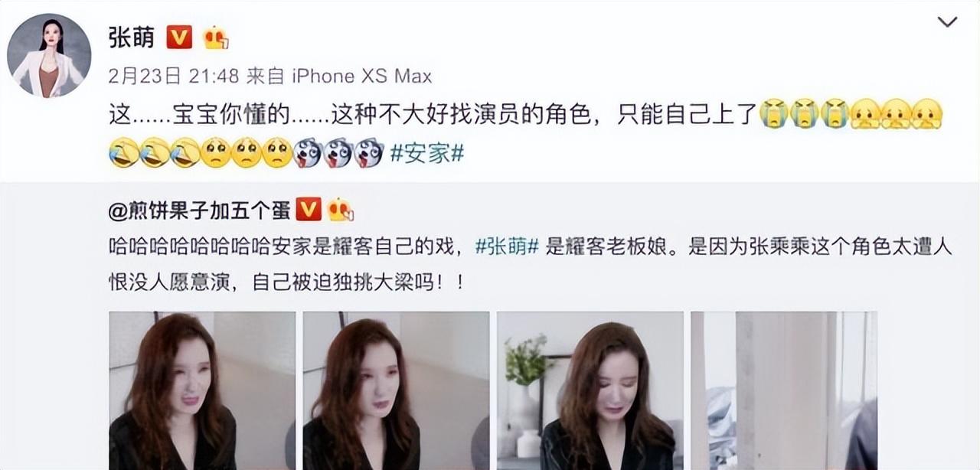Image resolution: width=980 pixels, height=470 pixels.
Task: Open the post options chevron at top right
Action: (x=947, y=22)
